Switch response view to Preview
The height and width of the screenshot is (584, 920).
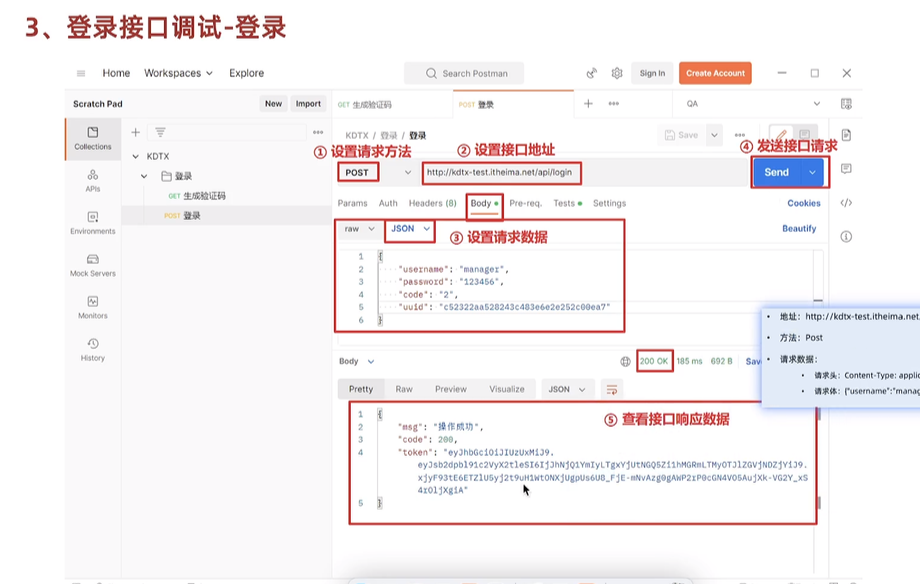click(x=451, y=389)
